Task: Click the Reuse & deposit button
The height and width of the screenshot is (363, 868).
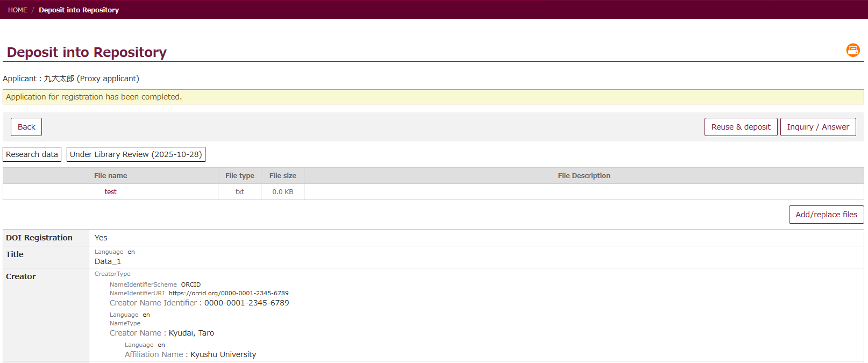Action: [740, 127]
